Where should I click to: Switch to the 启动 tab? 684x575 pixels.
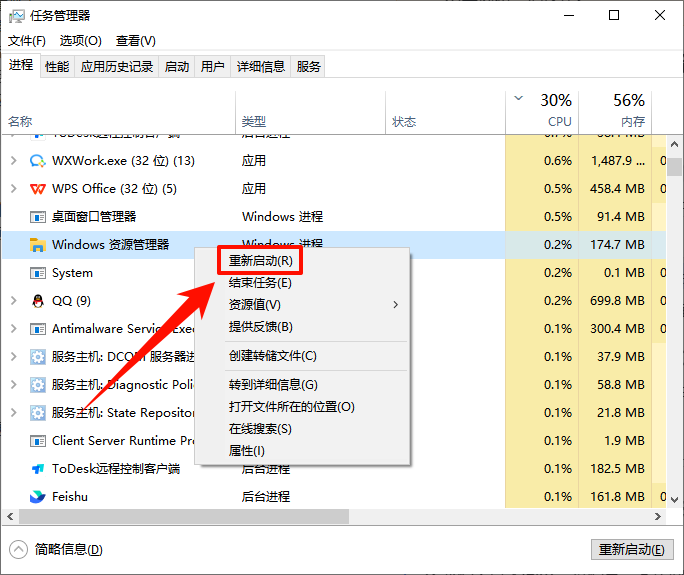[x=177, y=67]
